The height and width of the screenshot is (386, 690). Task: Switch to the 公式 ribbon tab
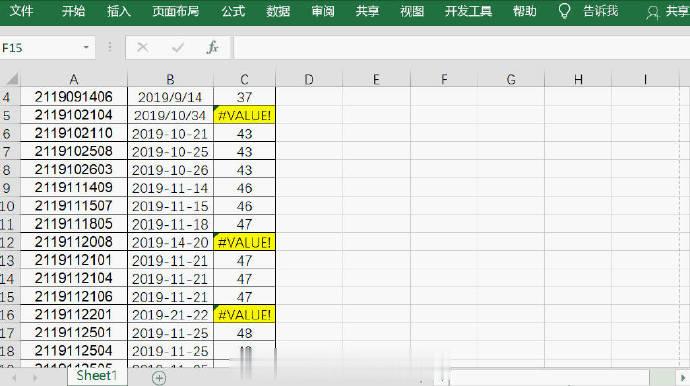click(x=233, y=11)
